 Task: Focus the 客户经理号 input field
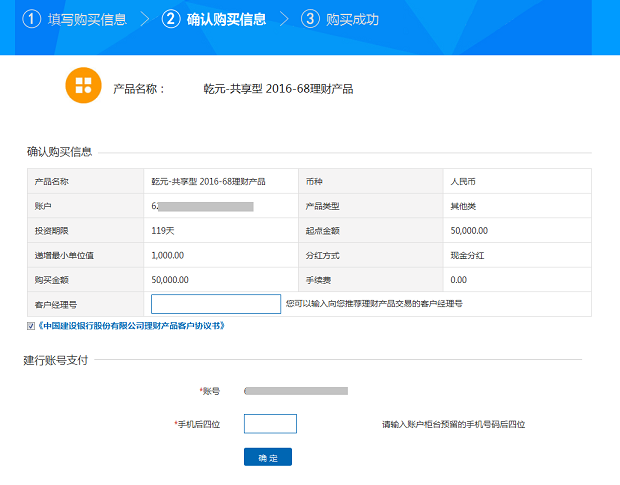pos(215,304)
